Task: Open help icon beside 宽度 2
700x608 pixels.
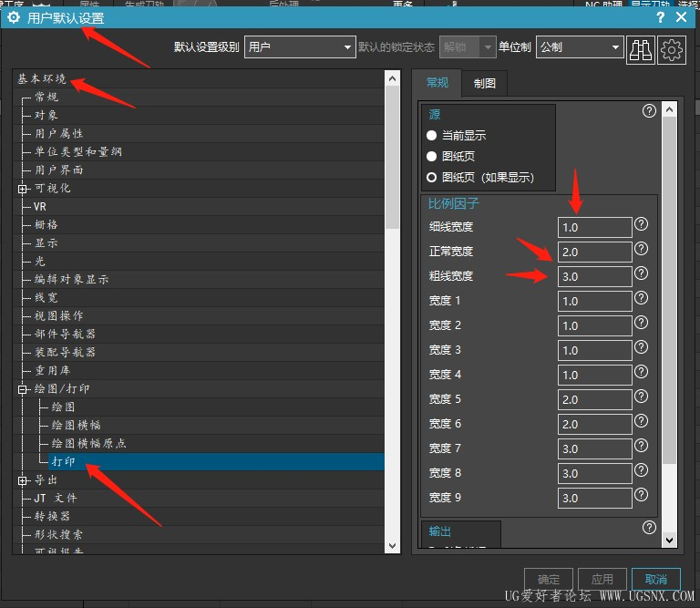Action: [641, 323]
